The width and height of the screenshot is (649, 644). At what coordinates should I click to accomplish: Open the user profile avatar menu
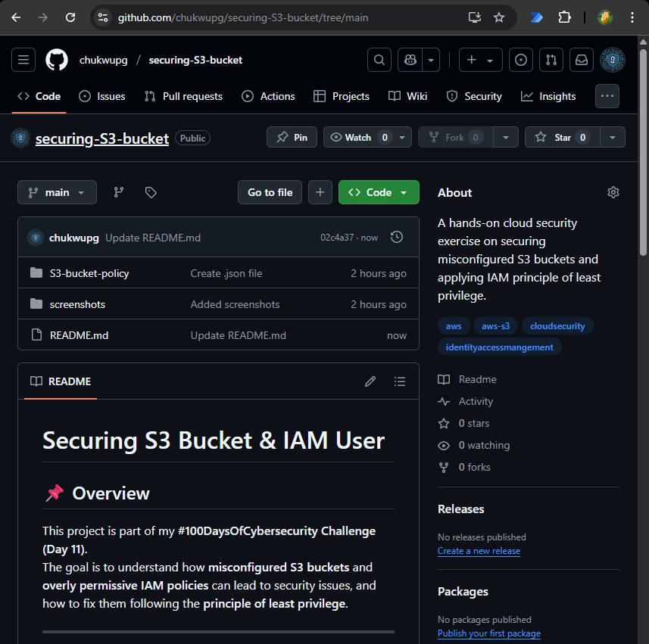click(613, 60)
